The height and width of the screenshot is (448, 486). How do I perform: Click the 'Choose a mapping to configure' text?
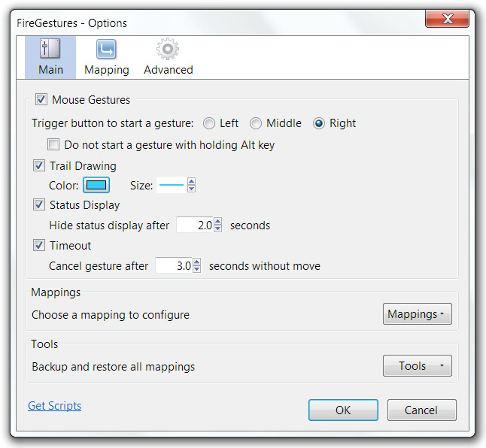tap(111, 315)
